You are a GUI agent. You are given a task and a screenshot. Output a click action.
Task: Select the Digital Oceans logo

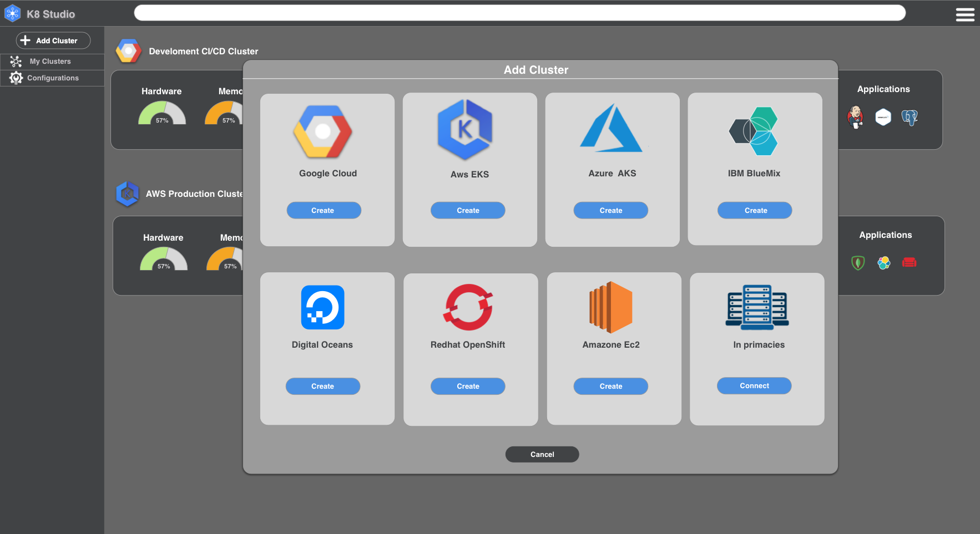pos(322,307)
